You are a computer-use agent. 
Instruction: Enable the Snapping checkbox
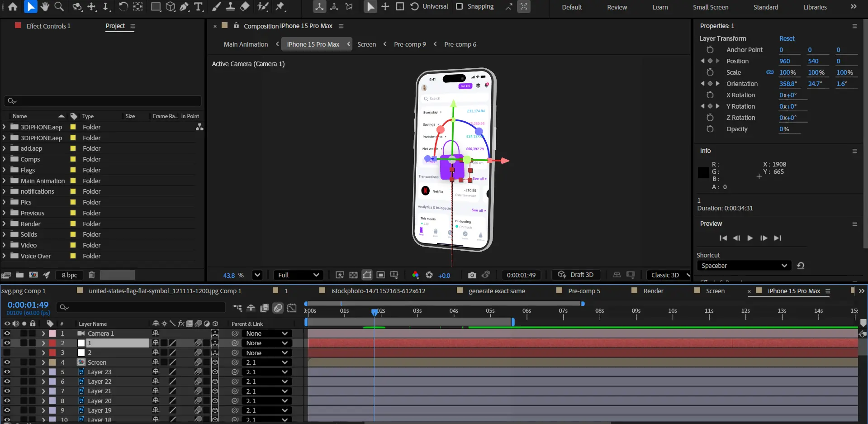point(460,7)
